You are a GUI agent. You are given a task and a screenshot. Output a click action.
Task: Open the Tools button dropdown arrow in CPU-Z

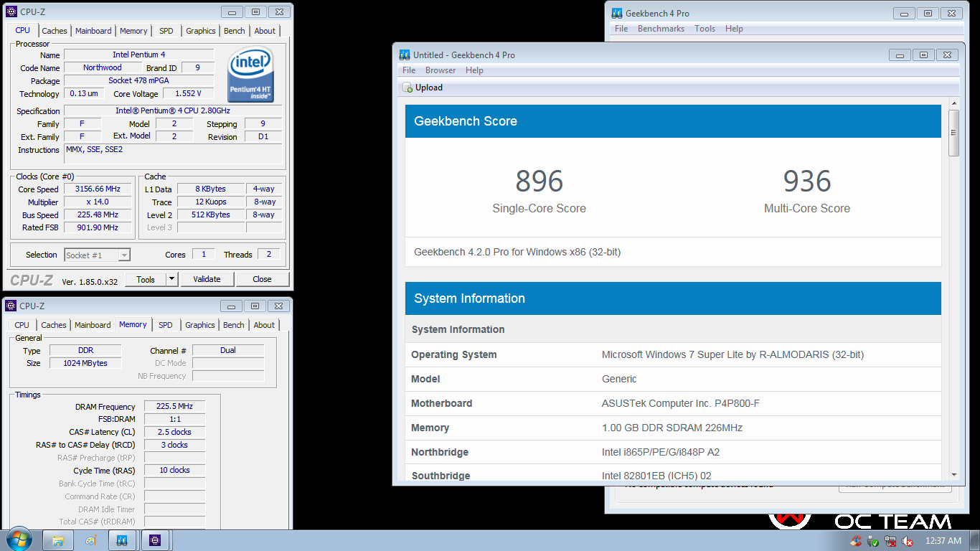pos(172,279)
